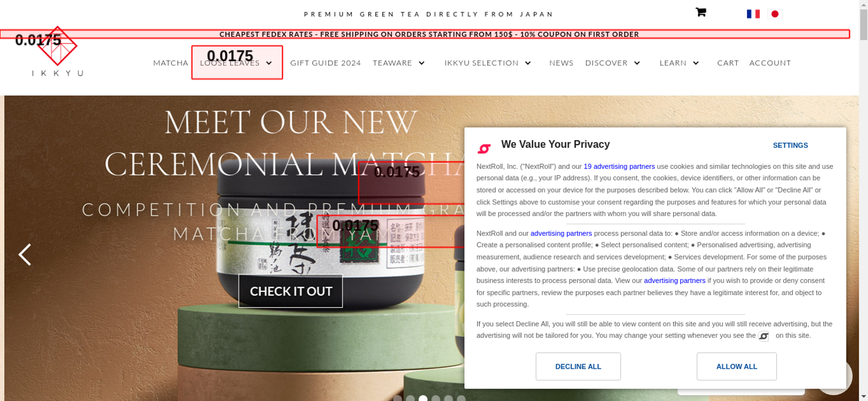This screenshot has width=868, height=401.
Task: Select the active white carousel dot
Action: (423, 398)
